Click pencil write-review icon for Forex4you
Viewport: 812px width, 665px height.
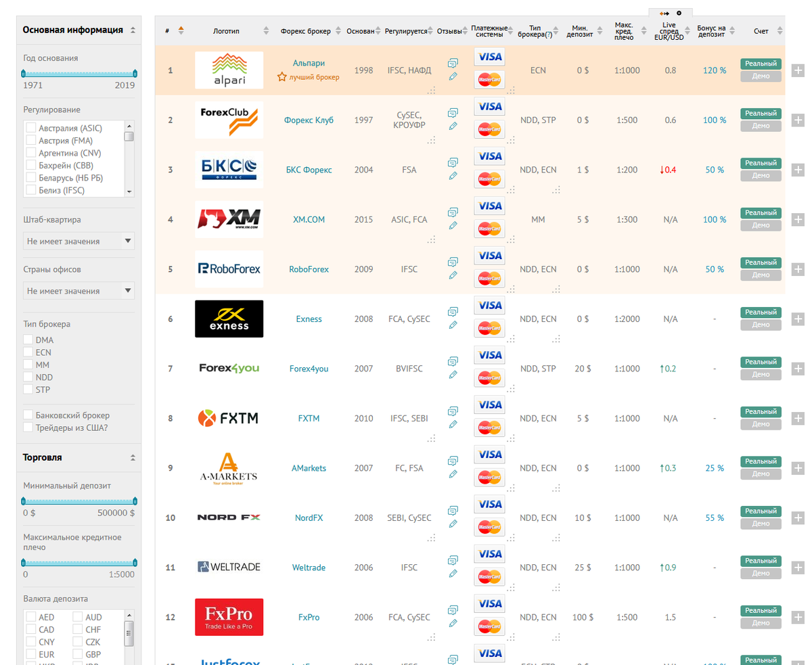click(453, 375)
